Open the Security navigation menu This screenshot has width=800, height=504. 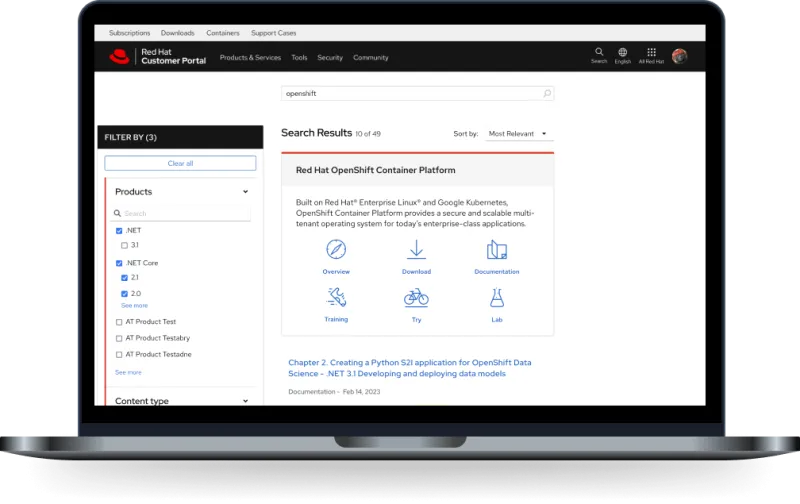330,58
